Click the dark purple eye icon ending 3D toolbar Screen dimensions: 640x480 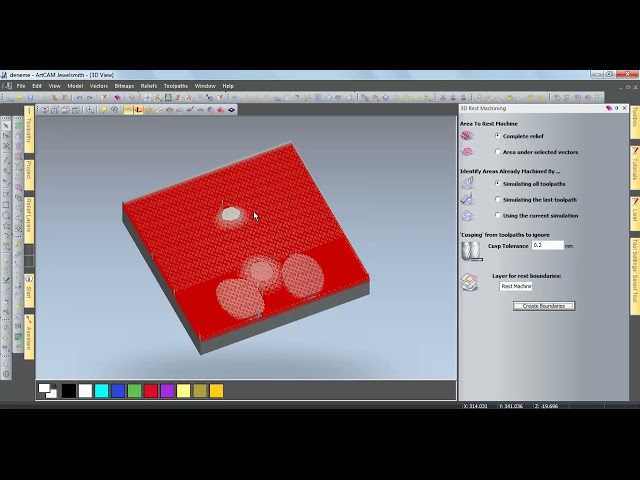click(231, 109)
